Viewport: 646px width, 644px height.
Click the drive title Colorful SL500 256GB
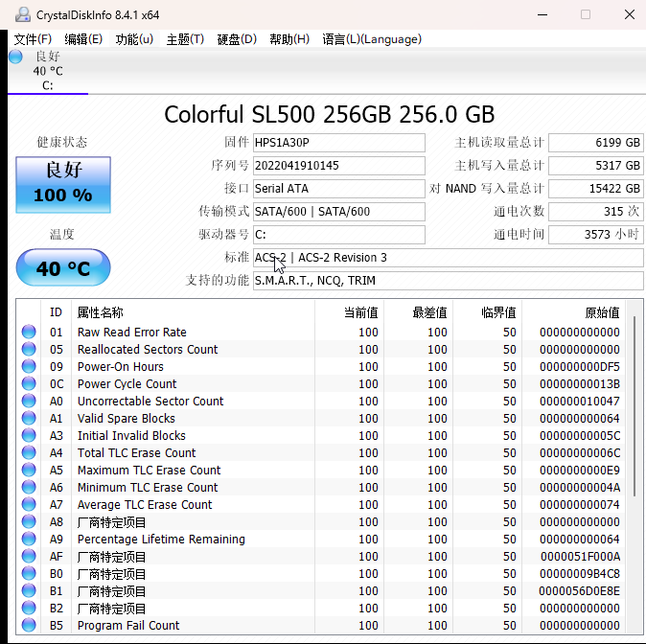pos(277,114)
